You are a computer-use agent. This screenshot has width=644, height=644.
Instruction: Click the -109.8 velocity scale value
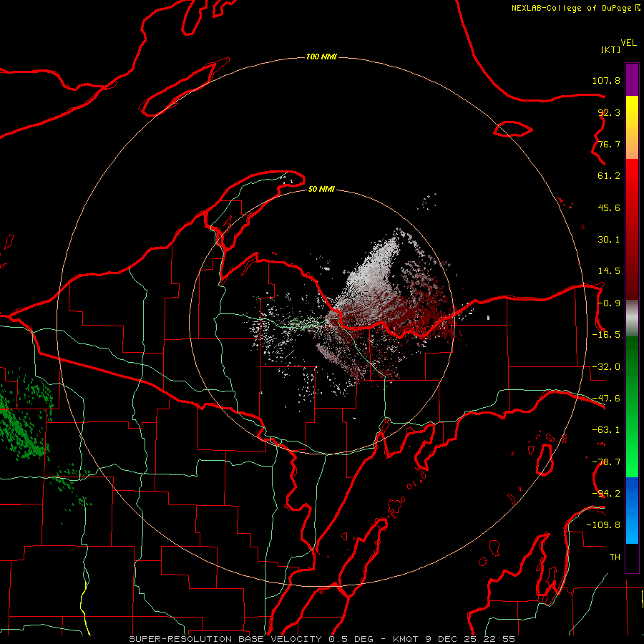603,525
